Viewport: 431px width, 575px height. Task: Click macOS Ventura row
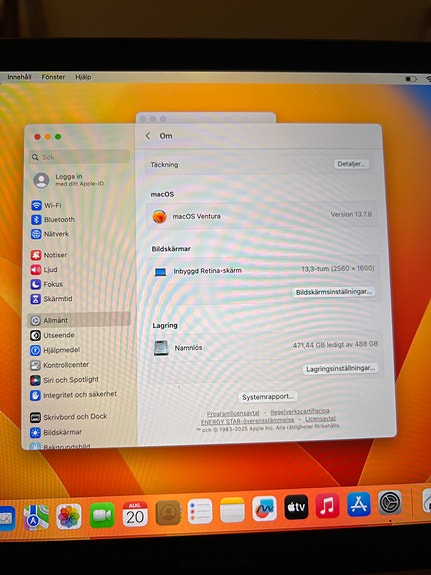(x=262, y=216)
